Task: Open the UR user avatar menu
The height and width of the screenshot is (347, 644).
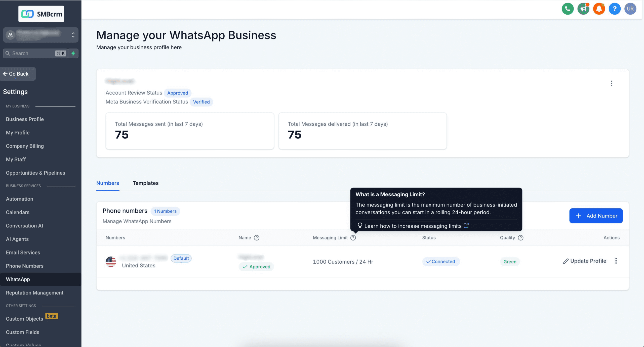Action: (630, 9)
